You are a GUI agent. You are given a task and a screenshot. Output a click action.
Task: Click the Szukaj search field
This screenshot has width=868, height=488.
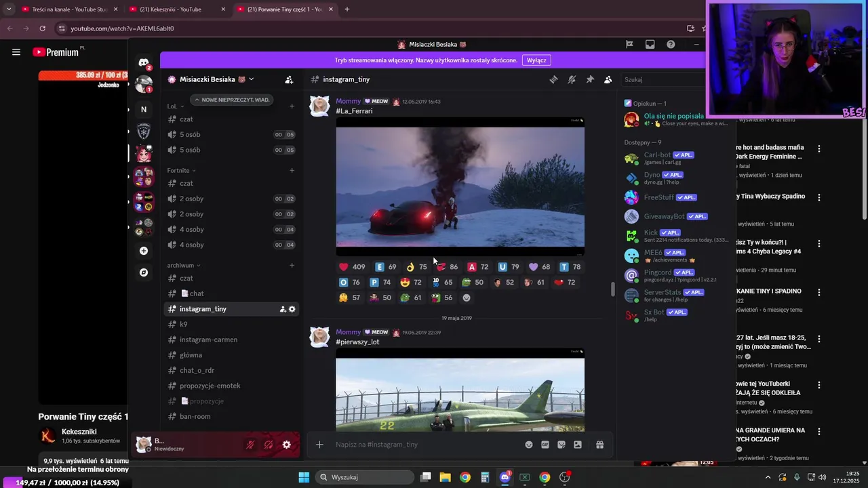pyautogui.click(x=662, y=79)
